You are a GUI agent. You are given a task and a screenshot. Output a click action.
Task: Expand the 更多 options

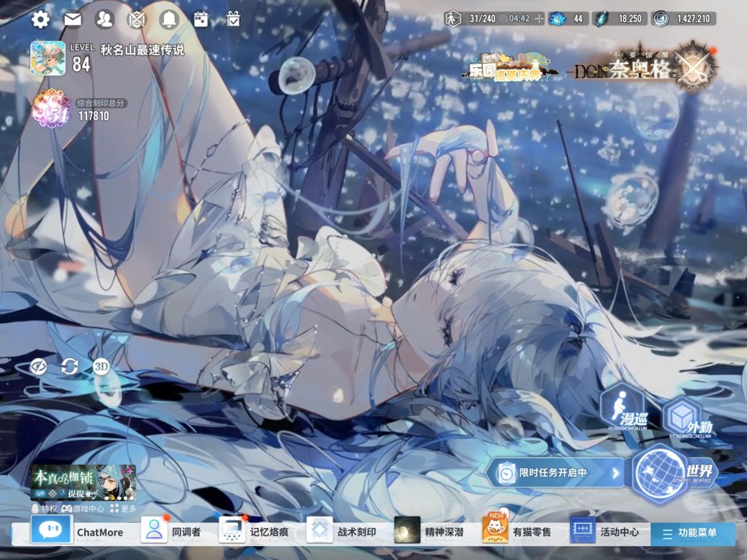[123, 509]
